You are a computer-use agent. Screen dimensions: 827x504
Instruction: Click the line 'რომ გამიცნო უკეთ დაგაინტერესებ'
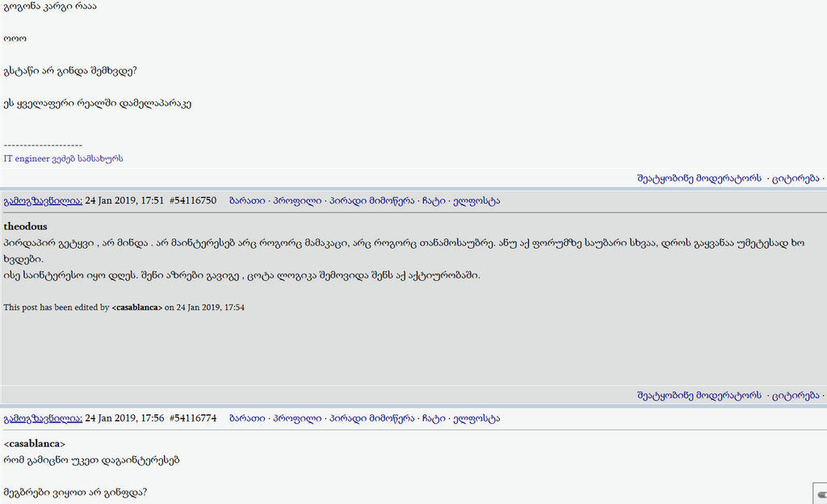[91, 460]
